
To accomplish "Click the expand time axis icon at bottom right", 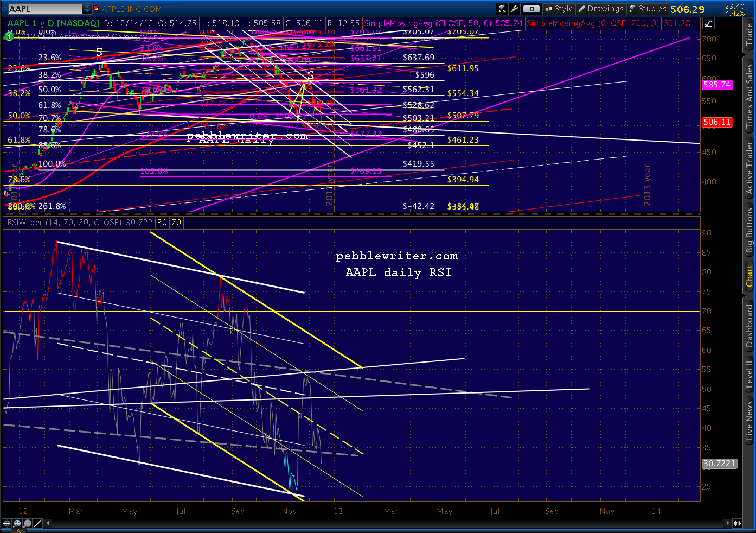I will coord(738,523).
